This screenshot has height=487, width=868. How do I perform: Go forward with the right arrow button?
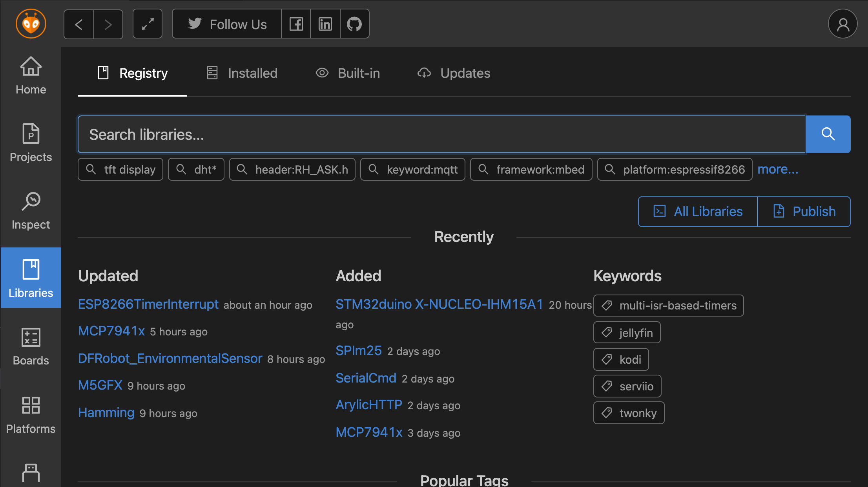(108, 24)
